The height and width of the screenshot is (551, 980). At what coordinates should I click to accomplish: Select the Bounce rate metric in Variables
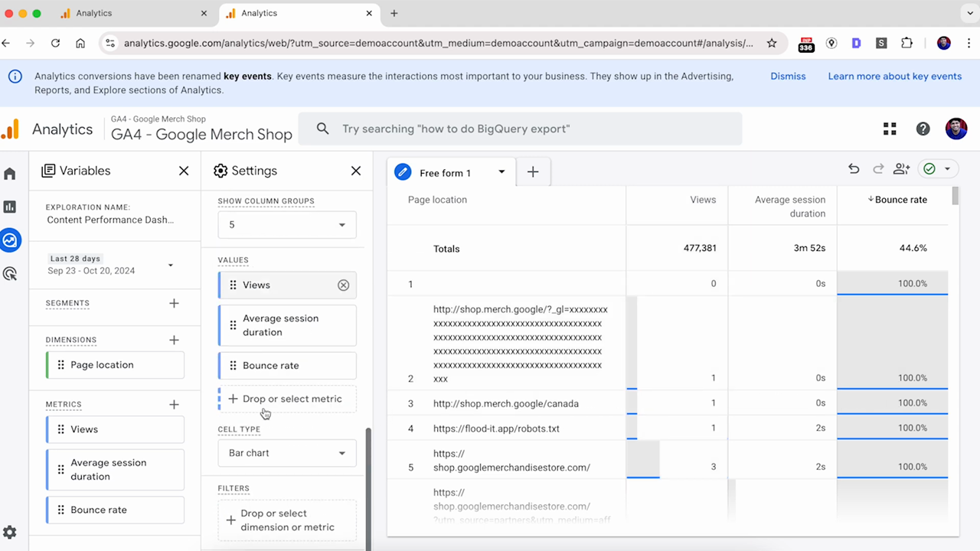tap(115, 510)
